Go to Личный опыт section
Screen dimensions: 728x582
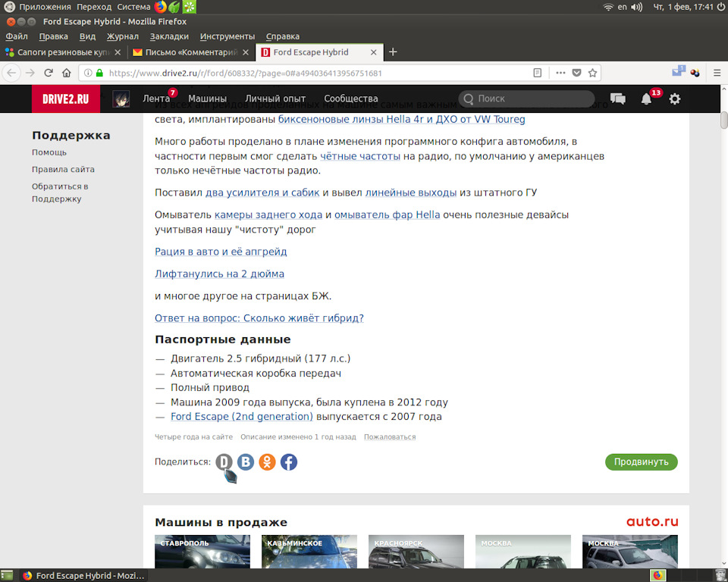pos(275,99)
